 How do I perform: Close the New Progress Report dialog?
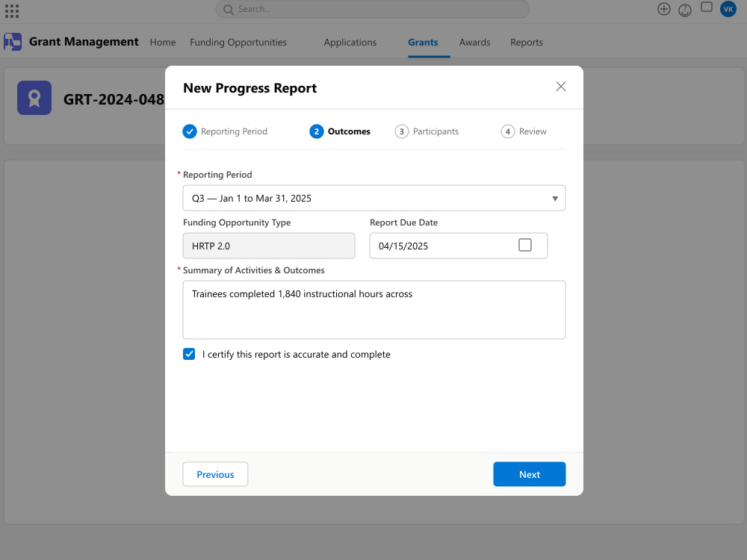click(561, 86)
